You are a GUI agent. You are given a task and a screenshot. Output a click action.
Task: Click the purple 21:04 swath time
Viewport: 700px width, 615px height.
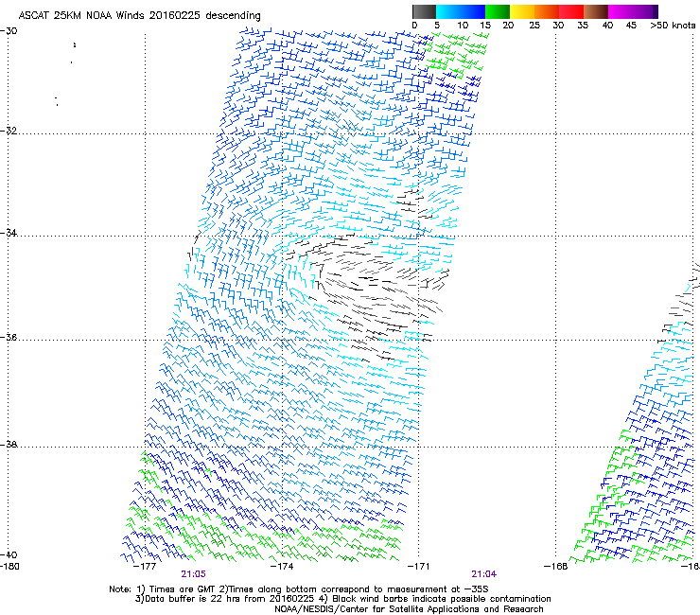click(x=484, y=574)
